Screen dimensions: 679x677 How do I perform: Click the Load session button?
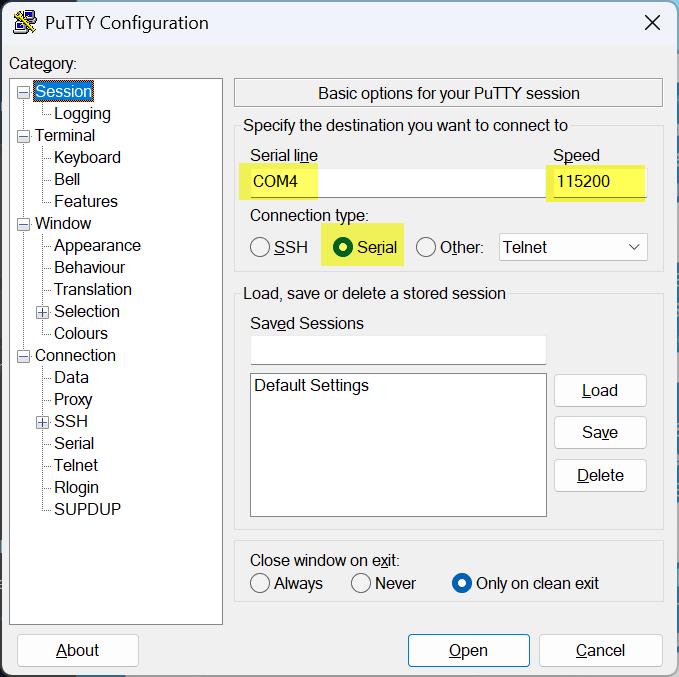[600, 391]
